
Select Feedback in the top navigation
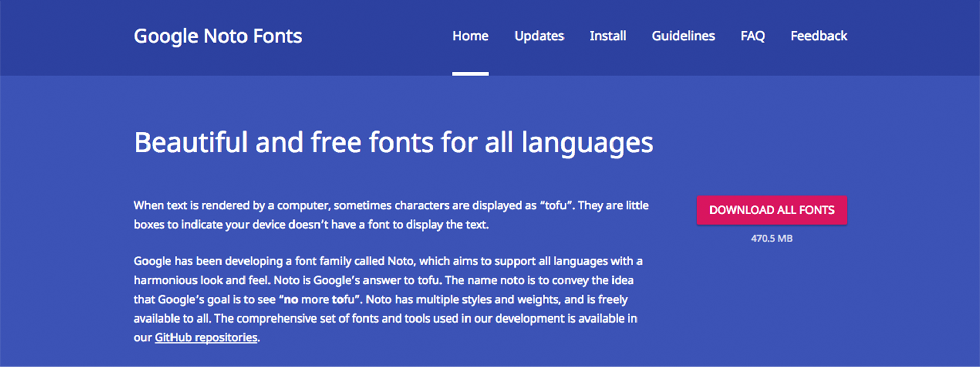818,36
